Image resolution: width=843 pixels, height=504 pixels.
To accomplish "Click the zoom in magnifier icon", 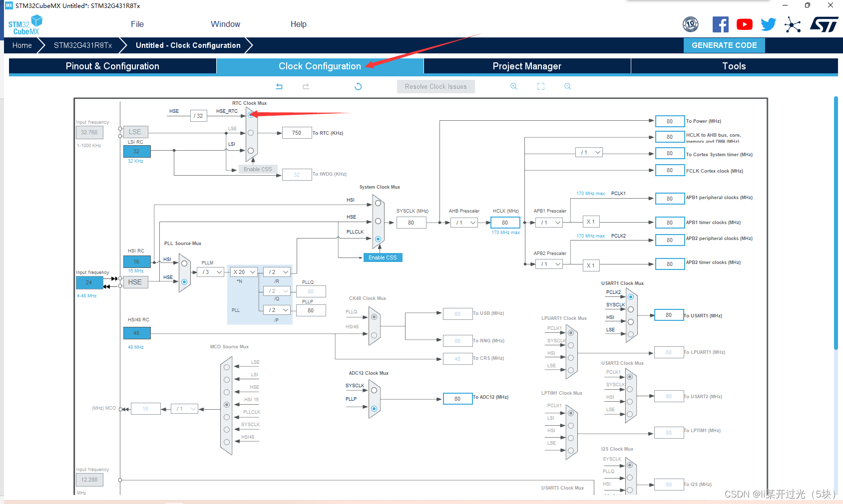I will [x=514, y=86].
